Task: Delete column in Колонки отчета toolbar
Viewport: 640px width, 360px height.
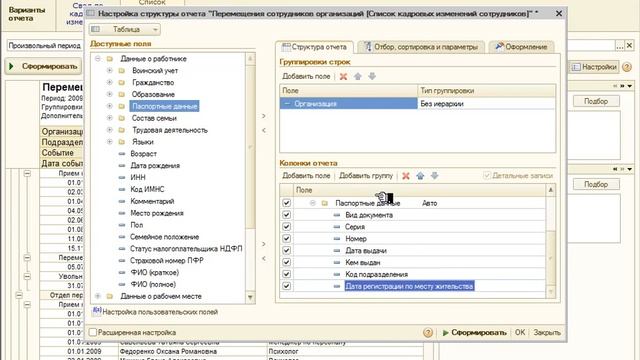Action: point(406,176)
